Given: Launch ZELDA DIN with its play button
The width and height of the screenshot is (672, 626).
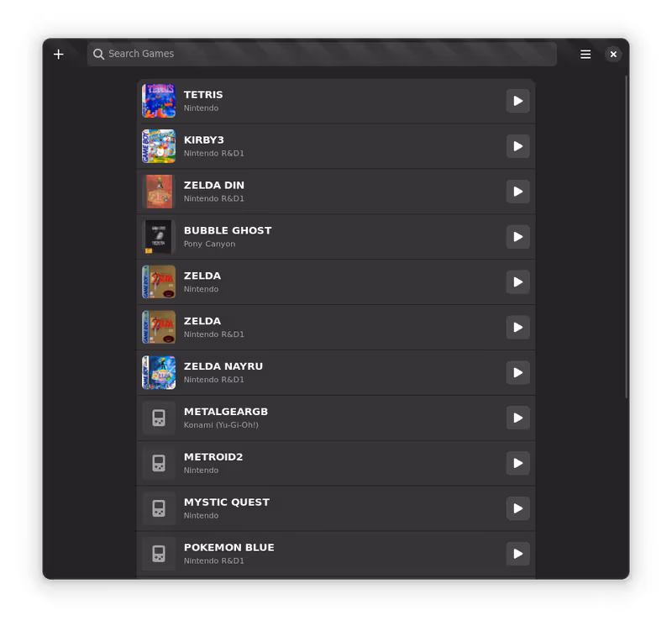Looking at the screenshot, I should (517, 192).
